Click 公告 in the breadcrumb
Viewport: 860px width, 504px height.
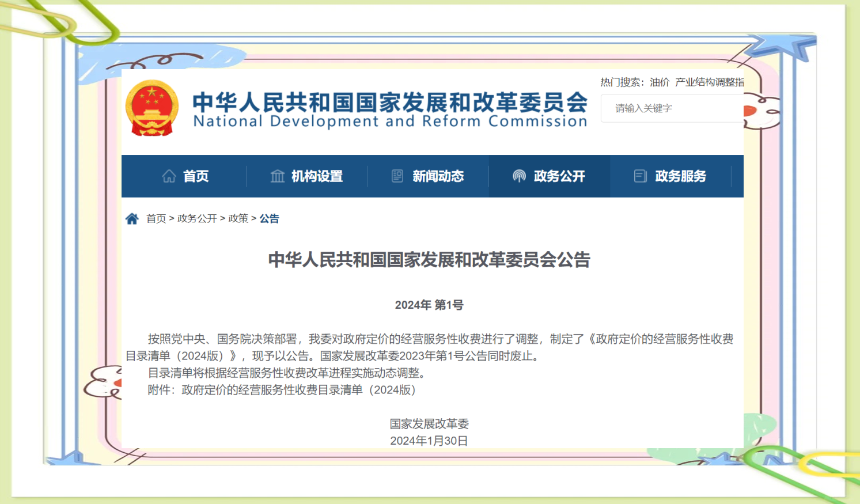pos(269,218)
